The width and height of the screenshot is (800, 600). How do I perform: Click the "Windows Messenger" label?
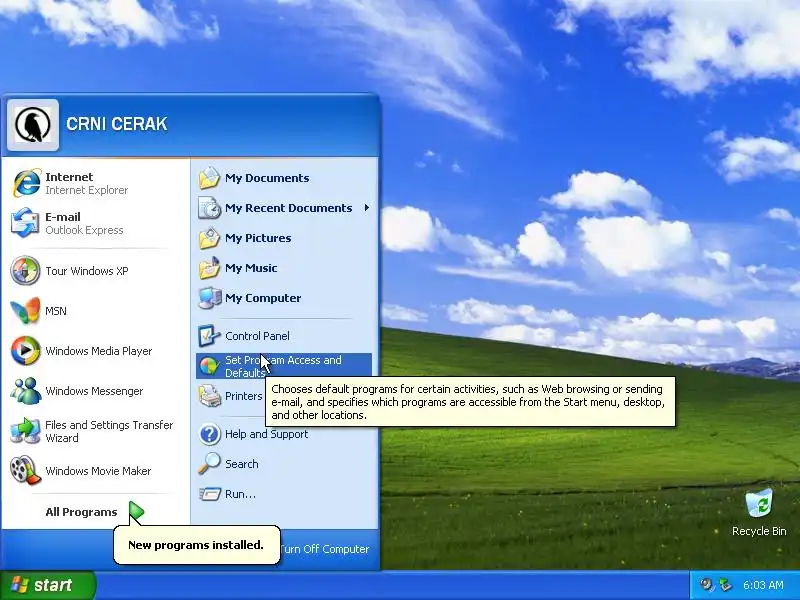tap(94, 391)
